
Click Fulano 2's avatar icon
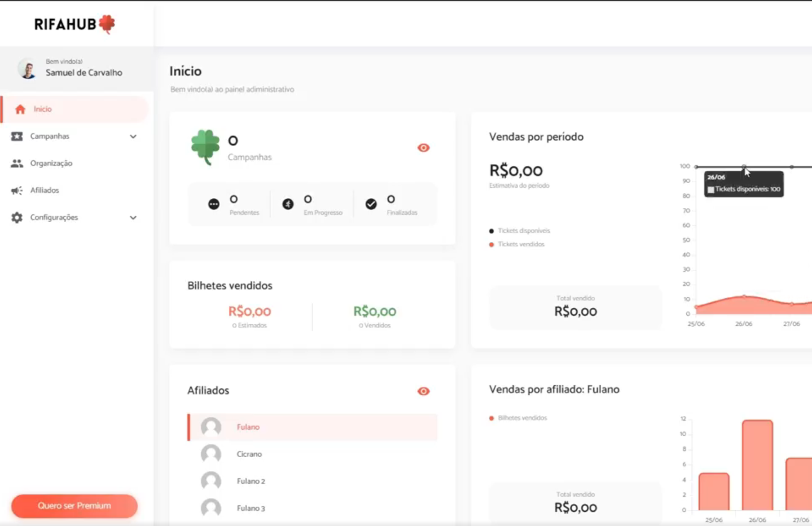pos(211,481)
